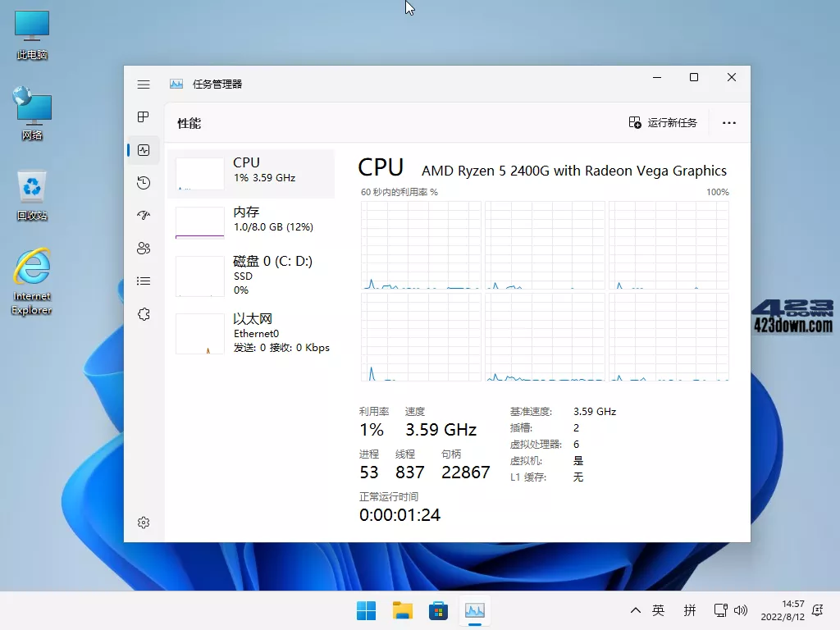The height and width of the screenshot is (630, 840).
Task: Collapse hidden icons in the system tray
Action: pyautogui.click(x=636, y=610)
